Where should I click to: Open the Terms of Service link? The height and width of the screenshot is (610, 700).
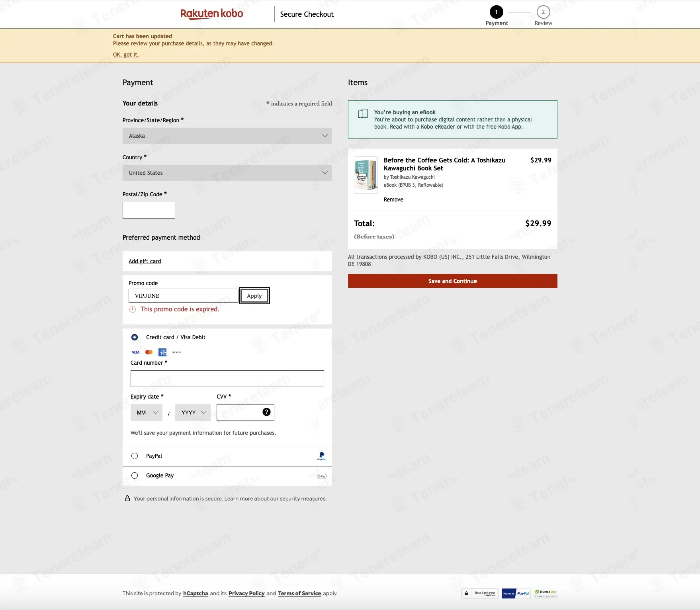pyautogui.click(x=299, y=593)
